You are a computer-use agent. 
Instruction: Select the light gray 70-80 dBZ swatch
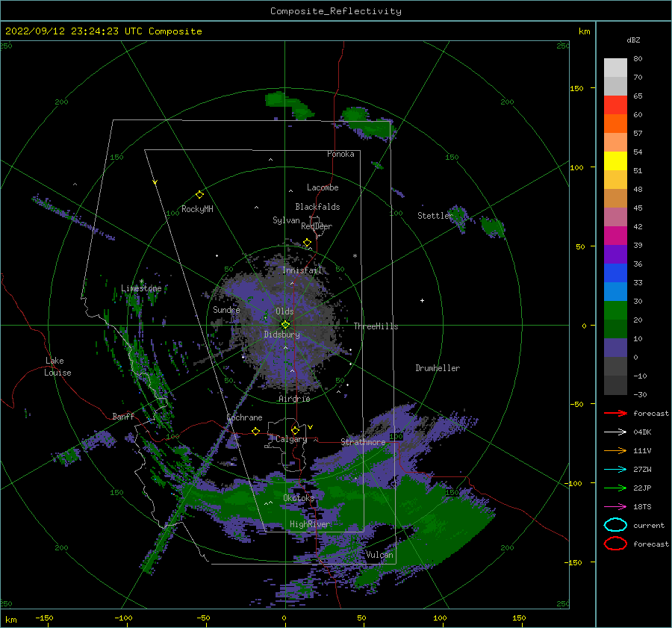point(615,67)
